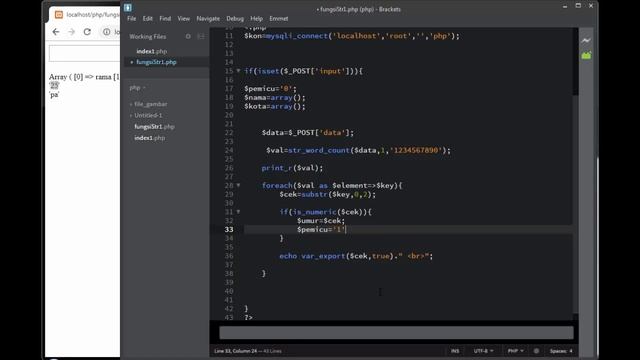Viewport: 640px width, 360px height.
Task: Click the 'pa' output text in browser
Action: [x=54, y=95]
